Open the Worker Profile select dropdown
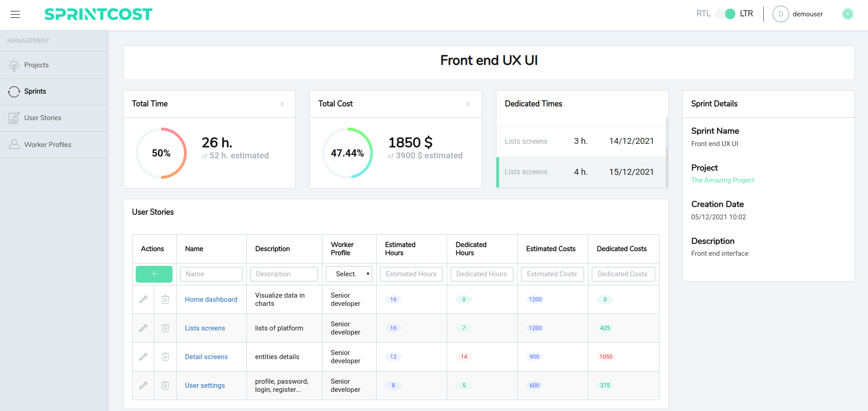 click(x=349, y=274)
